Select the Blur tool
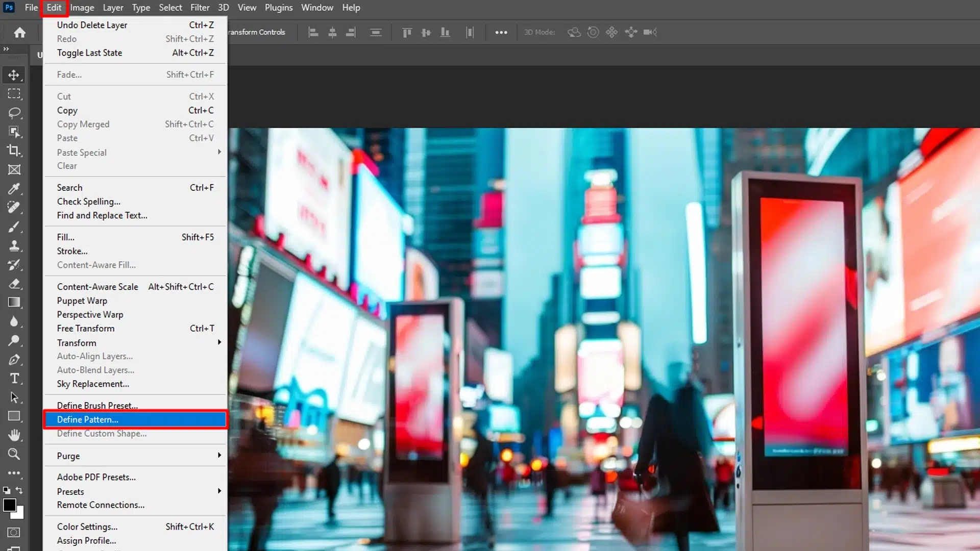Screen dimensions: 980x551 pos(14,321)
